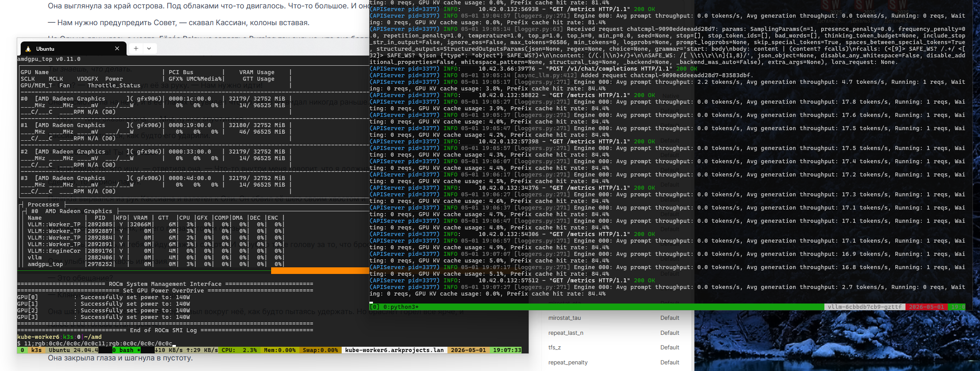Click "Ubuntu 24.04.4" in tmux status bar
Viewport: 980px width, 371px height.
tap(73, 350)
